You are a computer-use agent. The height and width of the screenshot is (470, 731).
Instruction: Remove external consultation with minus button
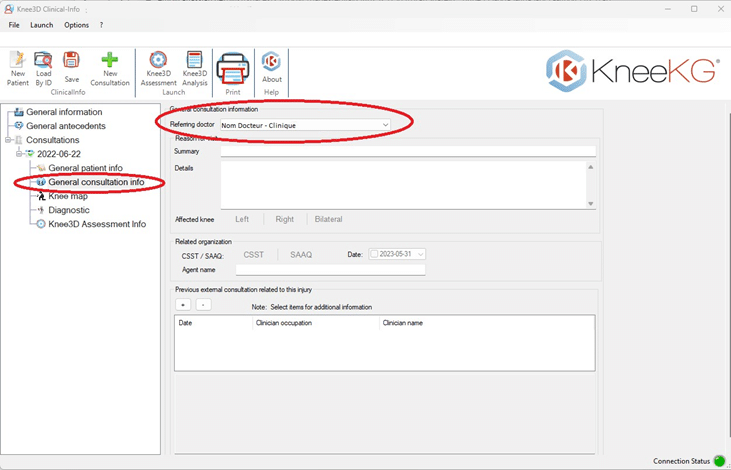click(202, 304)
